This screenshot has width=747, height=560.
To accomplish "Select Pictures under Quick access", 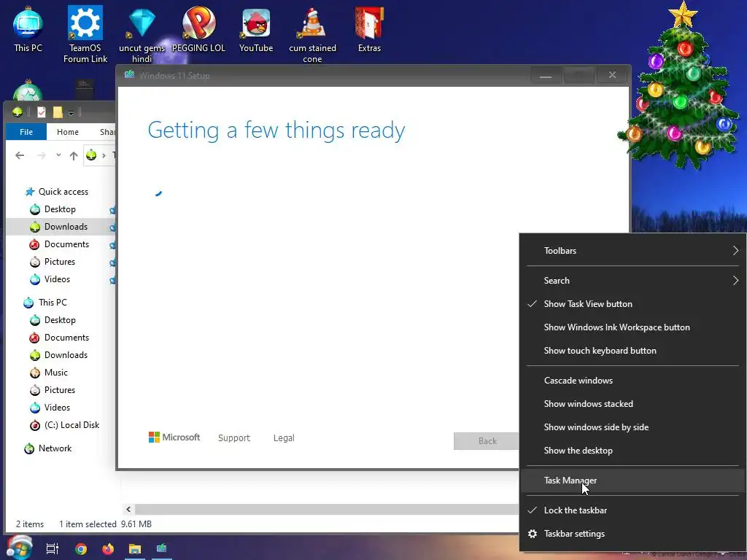I will 60,262.
